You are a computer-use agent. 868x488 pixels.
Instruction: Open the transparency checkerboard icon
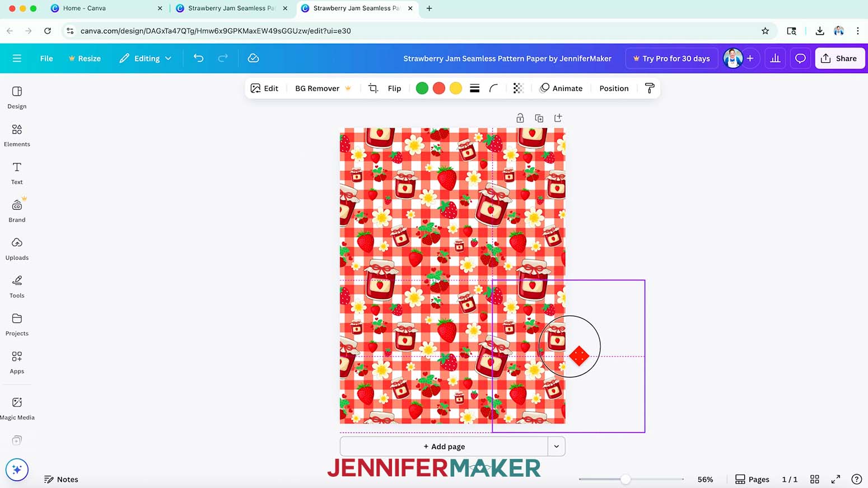pos(518,88)
